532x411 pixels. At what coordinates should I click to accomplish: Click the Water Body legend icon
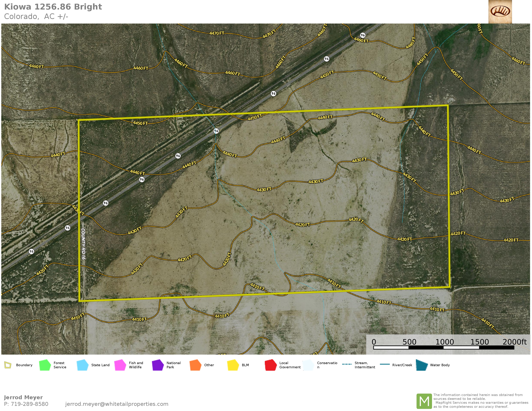(422, 365)
